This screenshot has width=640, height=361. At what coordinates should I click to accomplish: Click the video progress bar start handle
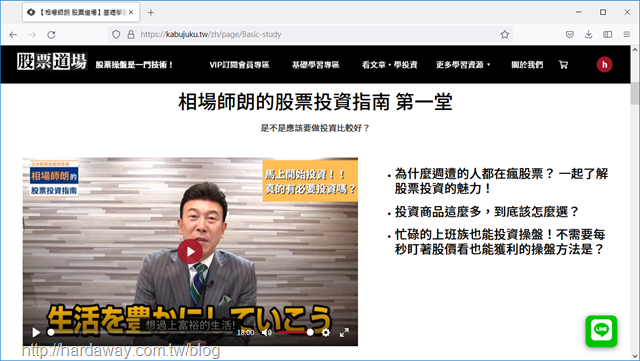click(51, 333)
